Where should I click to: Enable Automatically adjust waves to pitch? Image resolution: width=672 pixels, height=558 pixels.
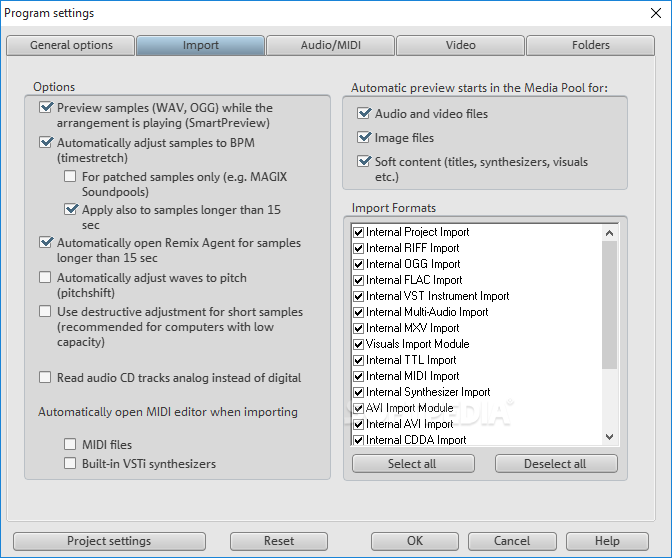(x=45, y=277)
